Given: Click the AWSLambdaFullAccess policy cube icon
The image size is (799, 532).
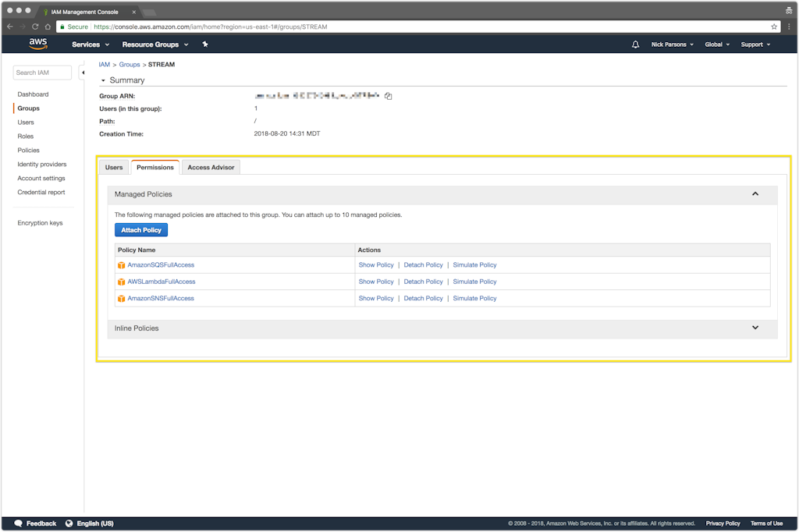Looking at the screenshot, I should tap(121, 282).
